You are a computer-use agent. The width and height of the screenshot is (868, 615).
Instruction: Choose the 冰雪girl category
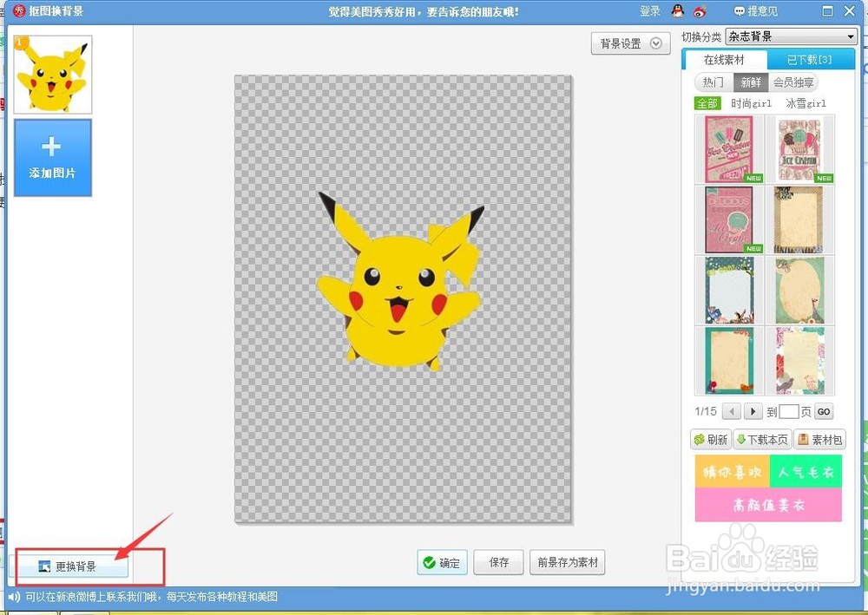tap(806, 103)
